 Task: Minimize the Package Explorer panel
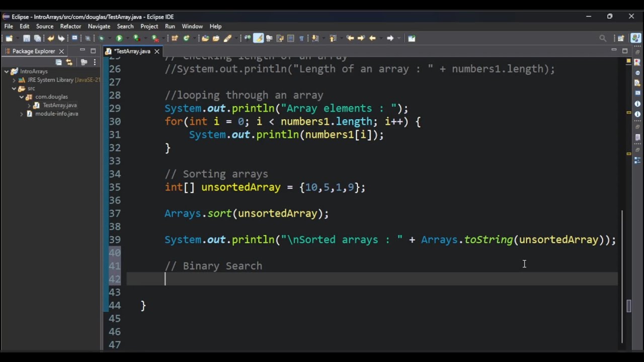point(82,51)
